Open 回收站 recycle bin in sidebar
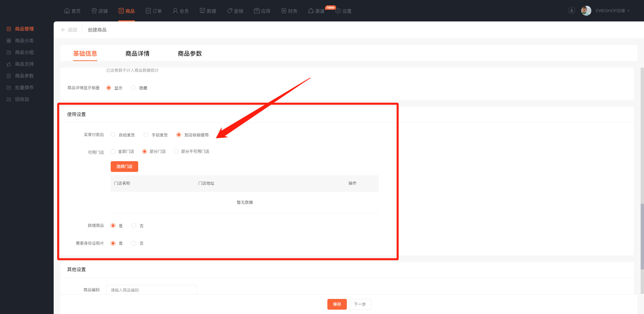Viewport: 644px width, 314px height. pos(22,99)
